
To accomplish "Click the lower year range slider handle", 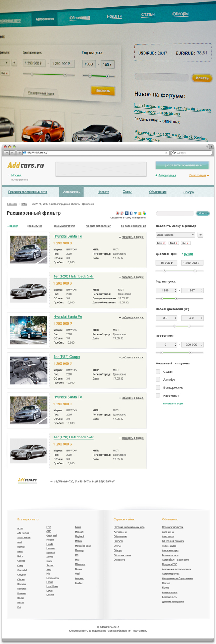I will (x=162, y=298).
